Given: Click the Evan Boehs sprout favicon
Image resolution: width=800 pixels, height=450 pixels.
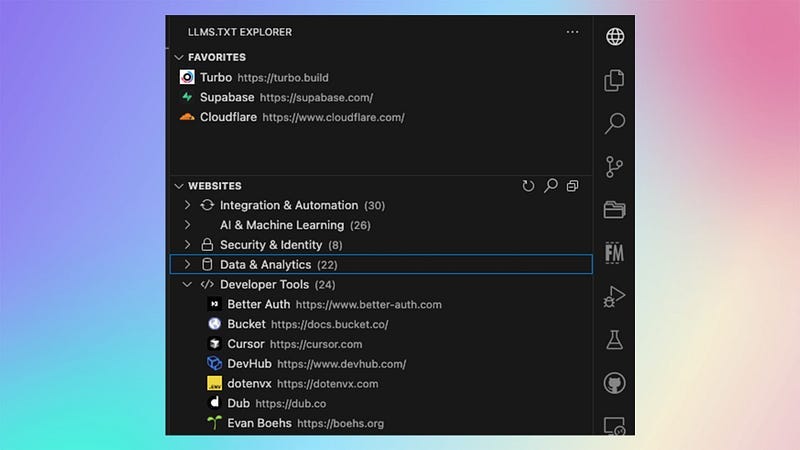Looking at the screenshot, I should (214, 422).
